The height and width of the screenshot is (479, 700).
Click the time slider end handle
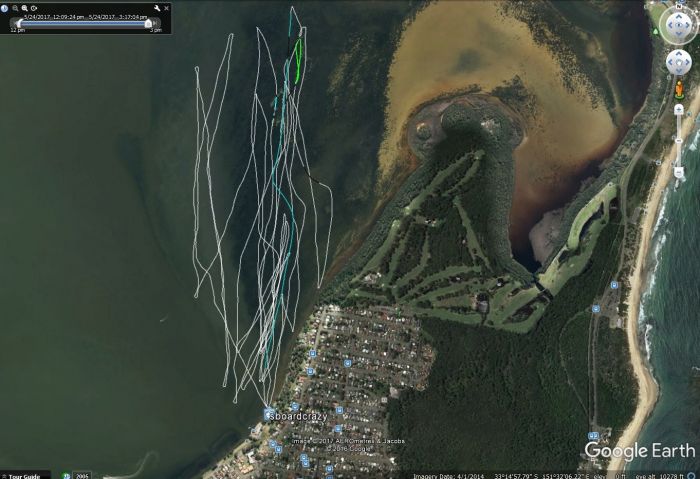148,22
